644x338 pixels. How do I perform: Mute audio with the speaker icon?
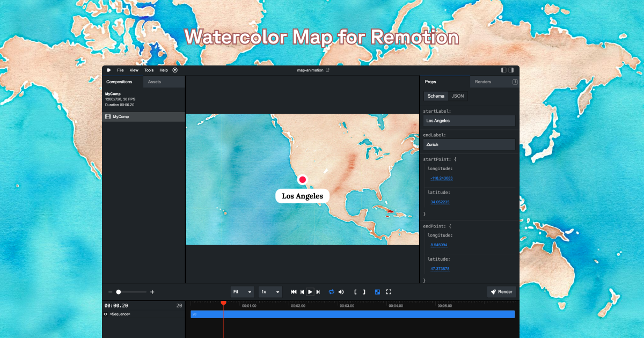tap(341, 292)
